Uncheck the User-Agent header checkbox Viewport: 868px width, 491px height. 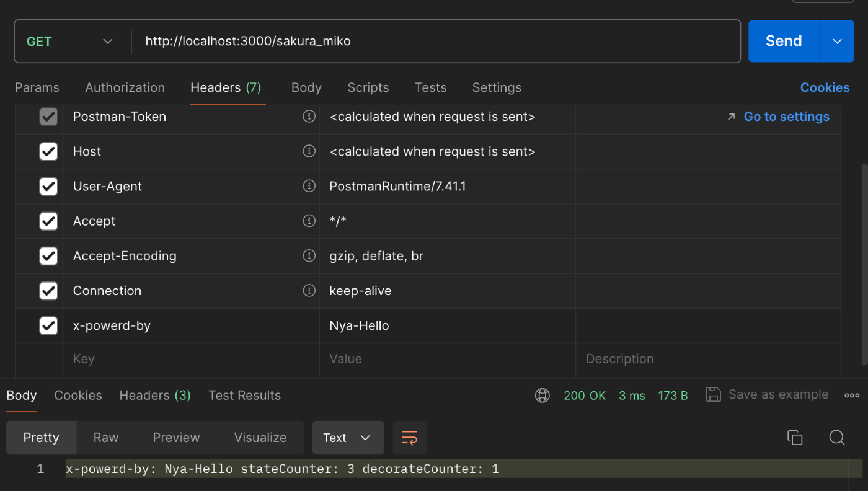coord(48,186)
